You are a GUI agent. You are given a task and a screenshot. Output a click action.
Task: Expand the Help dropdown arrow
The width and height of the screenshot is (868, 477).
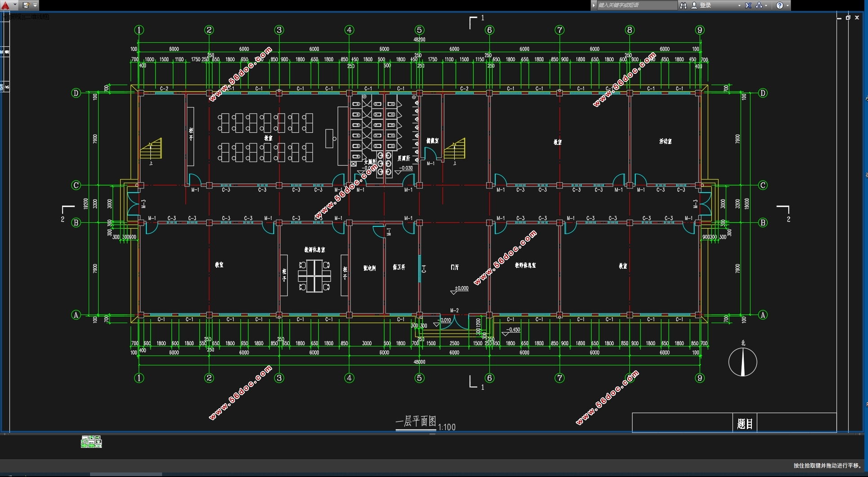point(787,5)
